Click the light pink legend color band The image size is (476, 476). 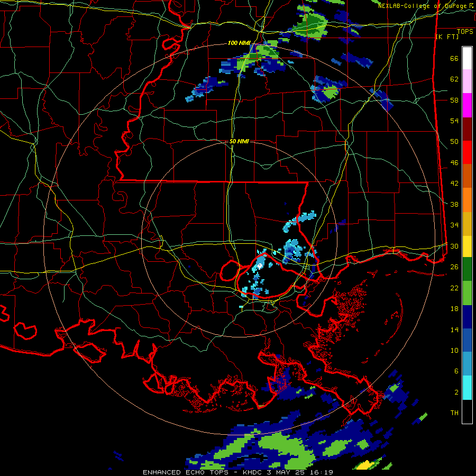tap(467, 81)
